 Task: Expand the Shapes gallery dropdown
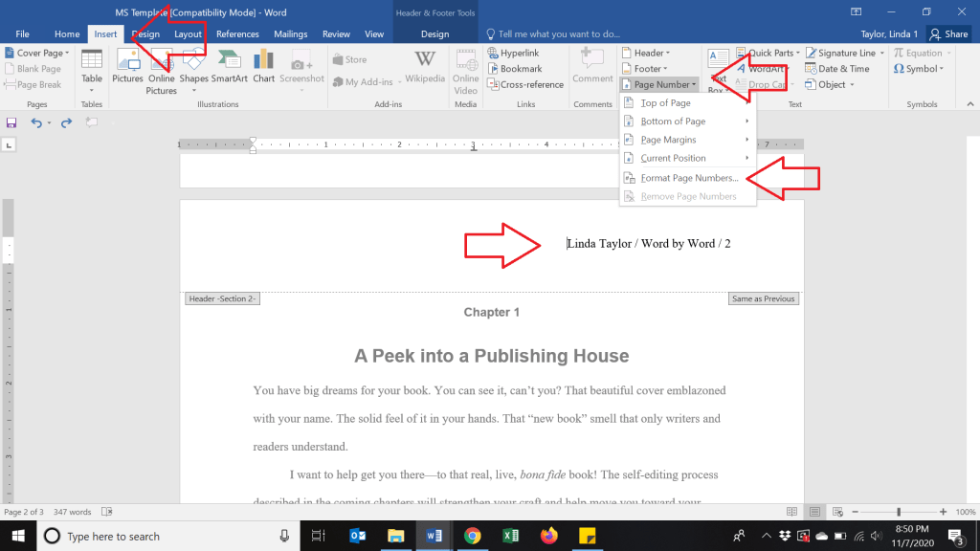tap(193, 91)
